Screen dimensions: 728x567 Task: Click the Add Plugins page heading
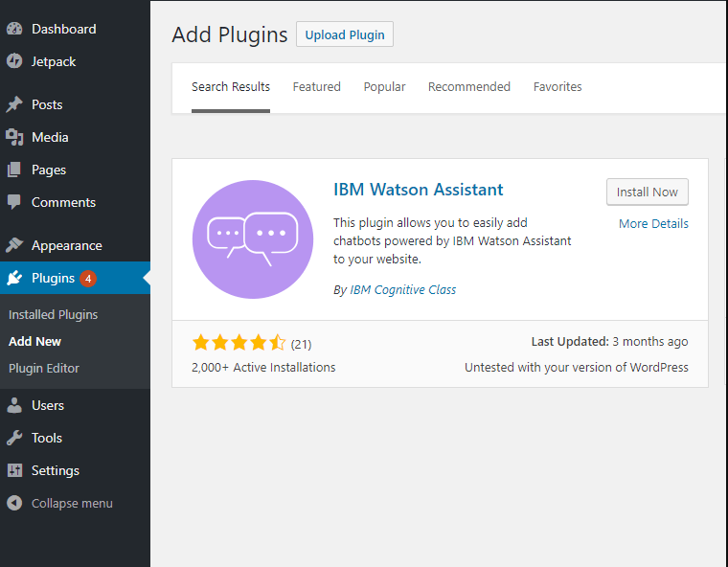tap(229, 34)
